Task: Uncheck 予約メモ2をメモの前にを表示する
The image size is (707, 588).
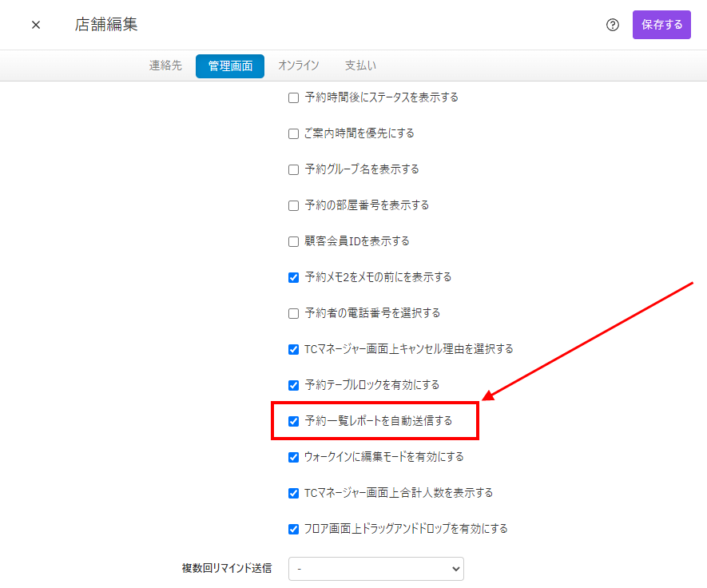Action: click(x=293, y=278)
